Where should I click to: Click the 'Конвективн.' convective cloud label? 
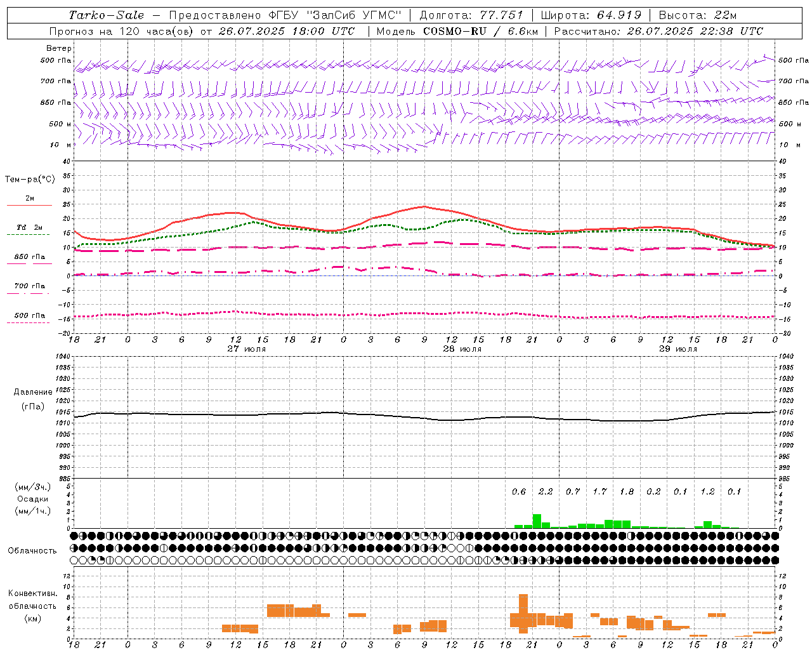33,593
